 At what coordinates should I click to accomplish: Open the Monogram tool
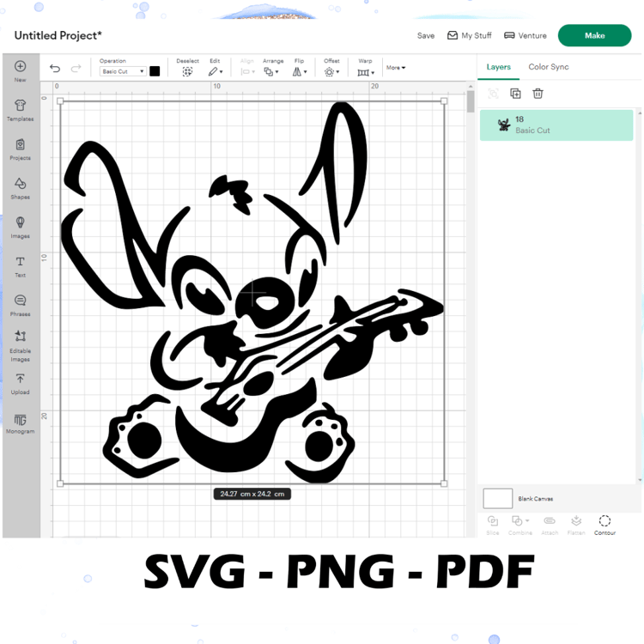point(20,423)
